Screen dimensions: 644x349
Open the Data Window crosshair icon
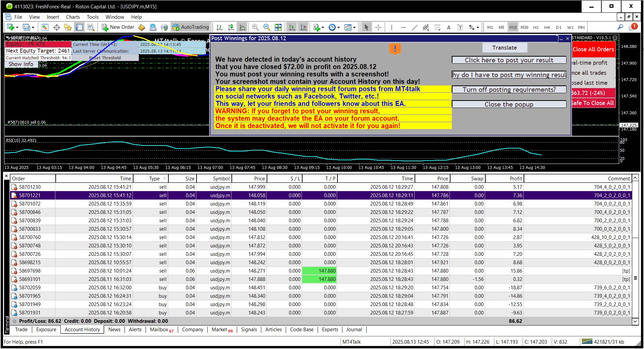(x=57, y=27)
